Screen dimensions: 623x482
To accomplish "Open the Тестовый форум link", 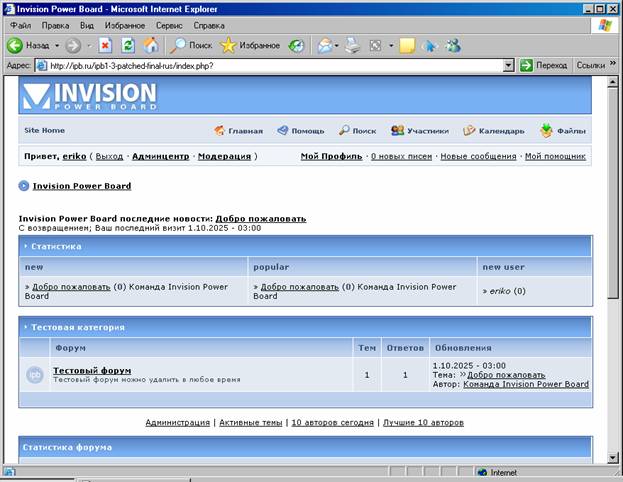I will pyautogui.click(x=91, y=370).
